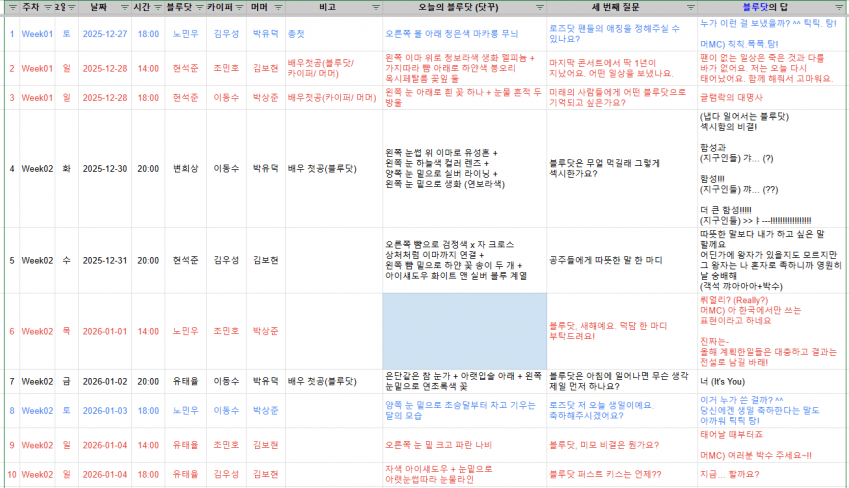Select 변희상 in the 블루닷 column
Viewport: 849px width, 488px height.
(185, 169)
